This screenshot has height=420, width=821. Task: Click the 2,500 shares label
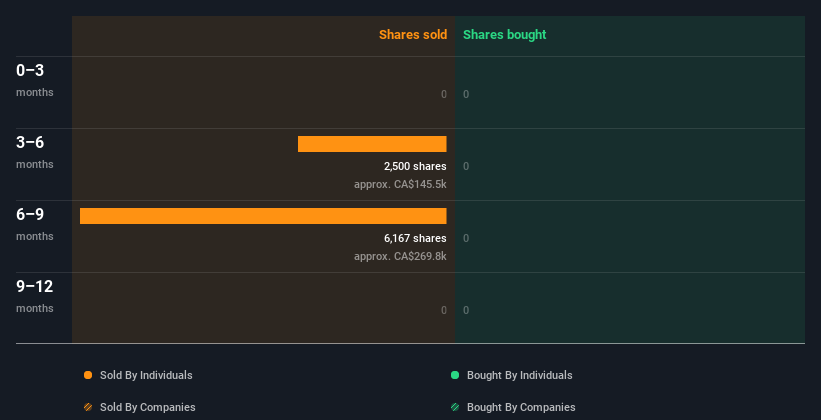415,166
